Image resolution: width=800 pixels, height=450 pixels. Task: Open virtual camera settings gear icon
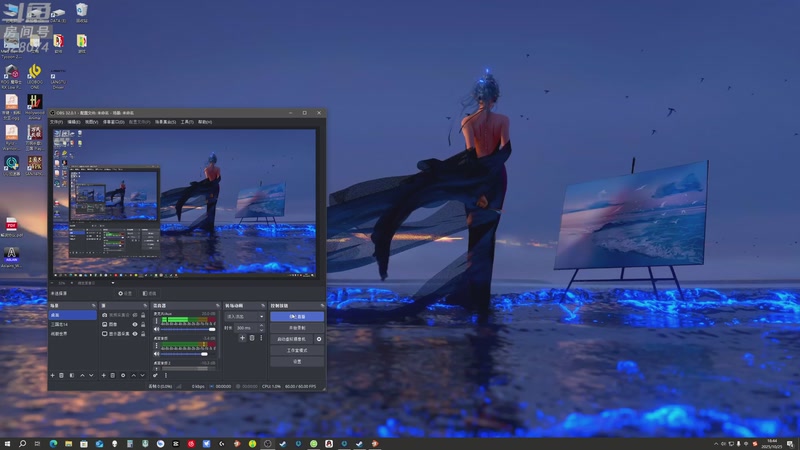point(319,339)
